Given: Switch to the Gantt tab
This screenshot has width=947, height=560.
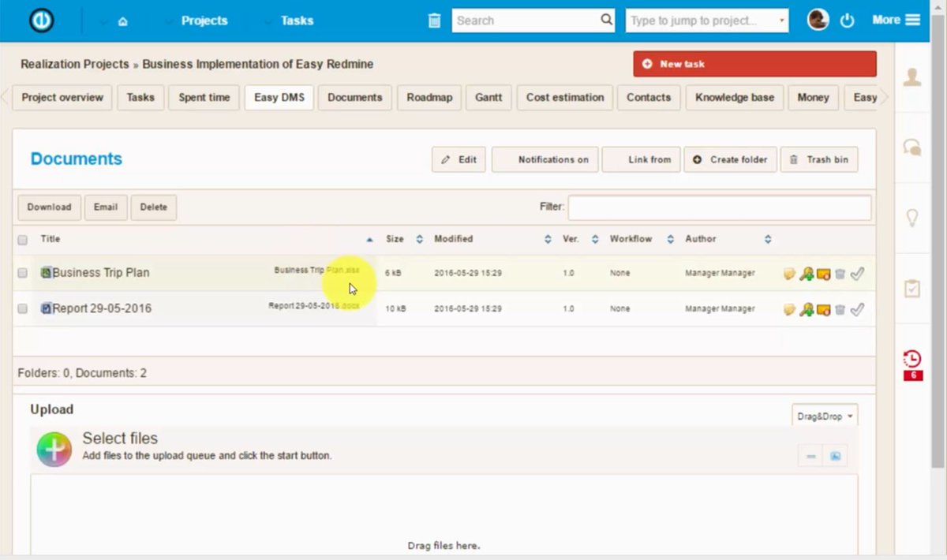Looking at the screenshot, I should [x=489, y=98].
